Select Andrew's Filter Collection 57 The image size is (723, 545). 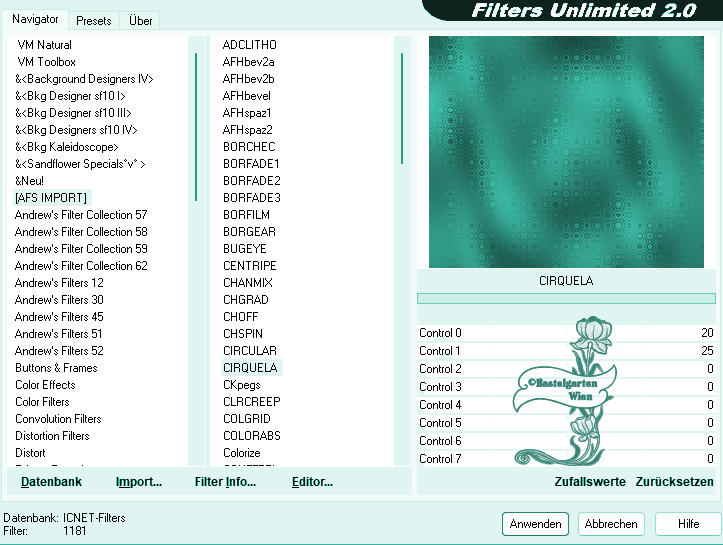[x=81, y=215]
